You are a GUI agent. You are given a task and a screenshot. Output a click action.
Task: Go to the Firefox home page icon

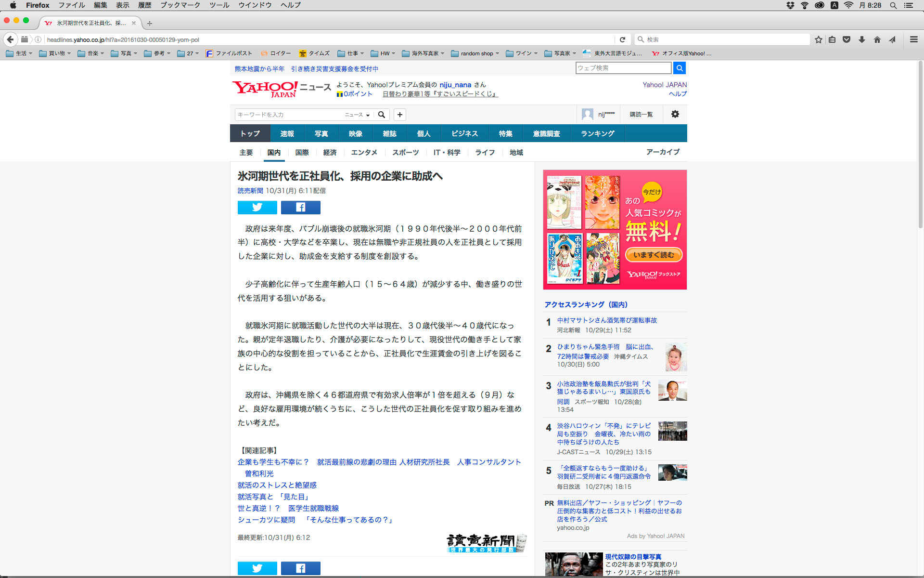pyautogui.click(x=877, y=39)
